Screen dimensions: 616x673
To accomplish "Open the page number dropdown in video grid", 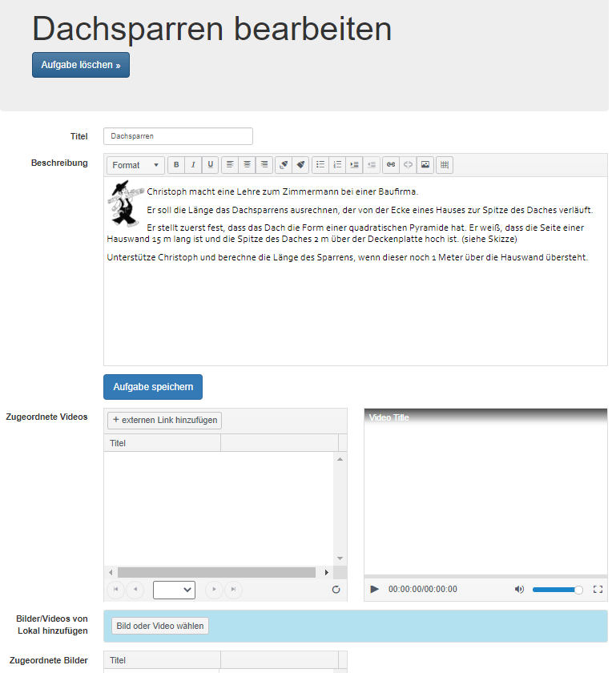I will click(175, 590).
